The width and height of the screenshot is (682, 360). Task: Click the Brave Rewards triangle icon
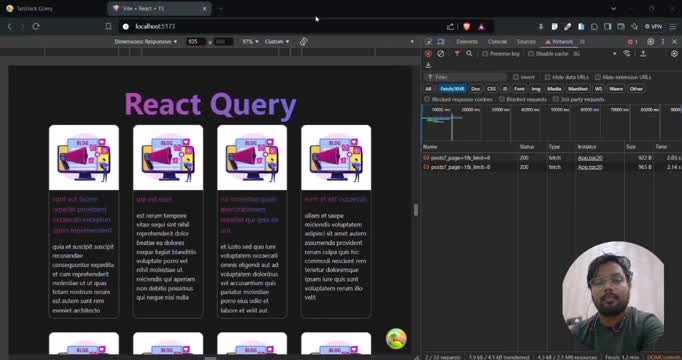pos(481,27)
